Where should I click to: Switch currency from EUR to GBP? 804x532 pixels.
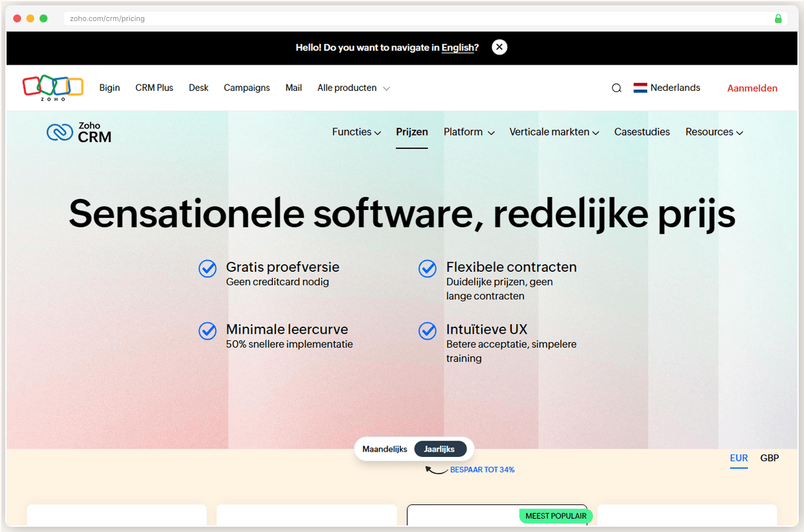point(769,458)
